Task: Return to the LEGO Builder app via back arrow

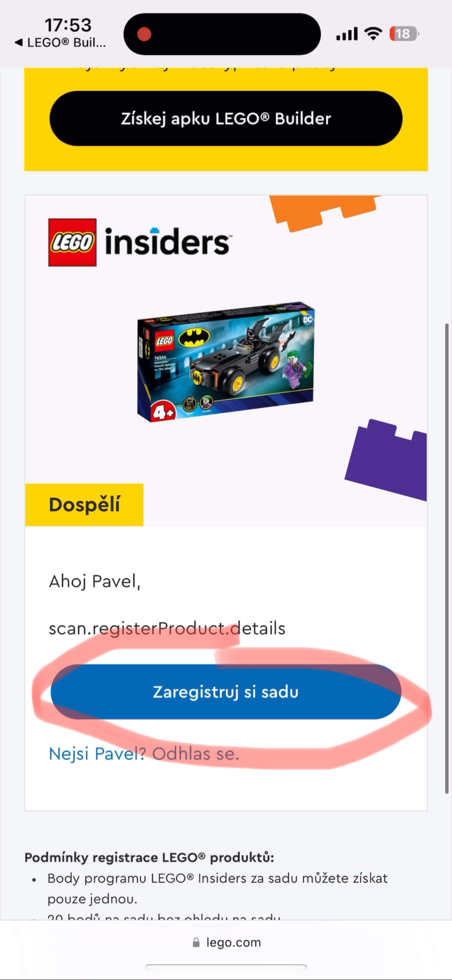Action: 61,43
